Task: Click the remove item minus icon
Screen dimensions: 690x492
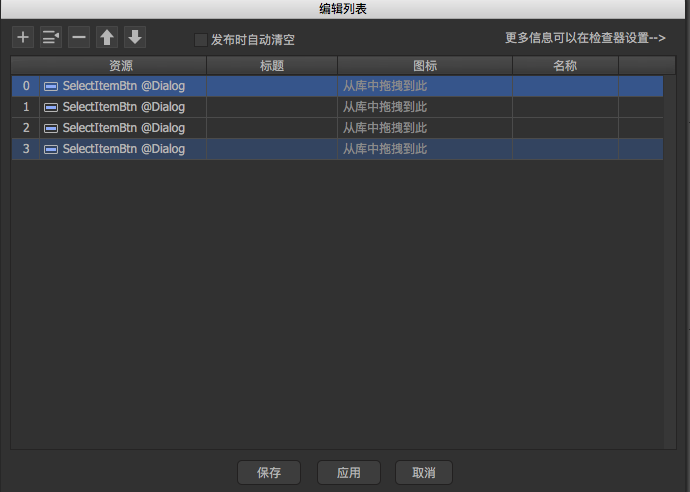Action: [x=78, y=38]
